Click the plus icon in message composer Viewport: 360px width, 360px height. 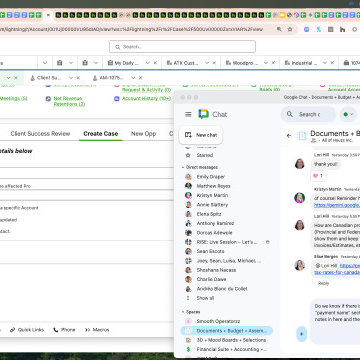tap(302, 334)
